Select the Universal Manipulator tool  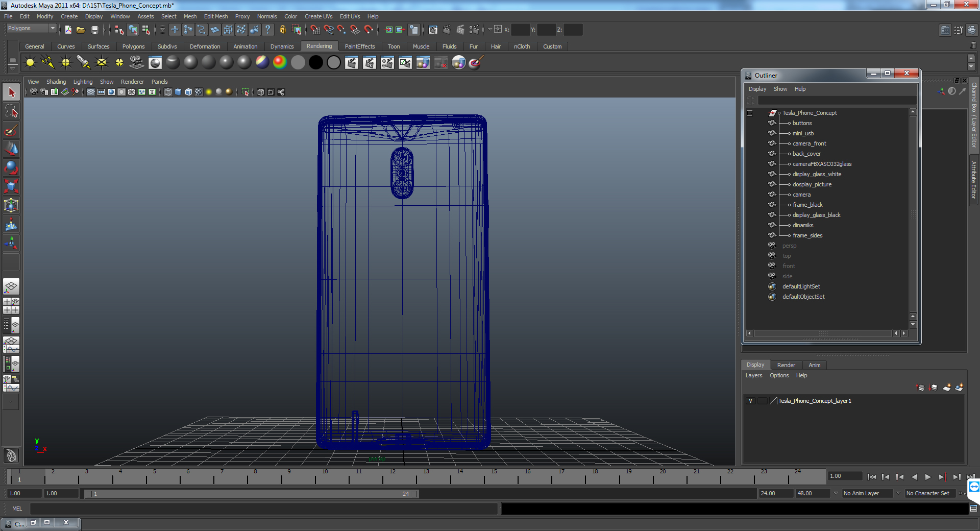pos(11,205)
